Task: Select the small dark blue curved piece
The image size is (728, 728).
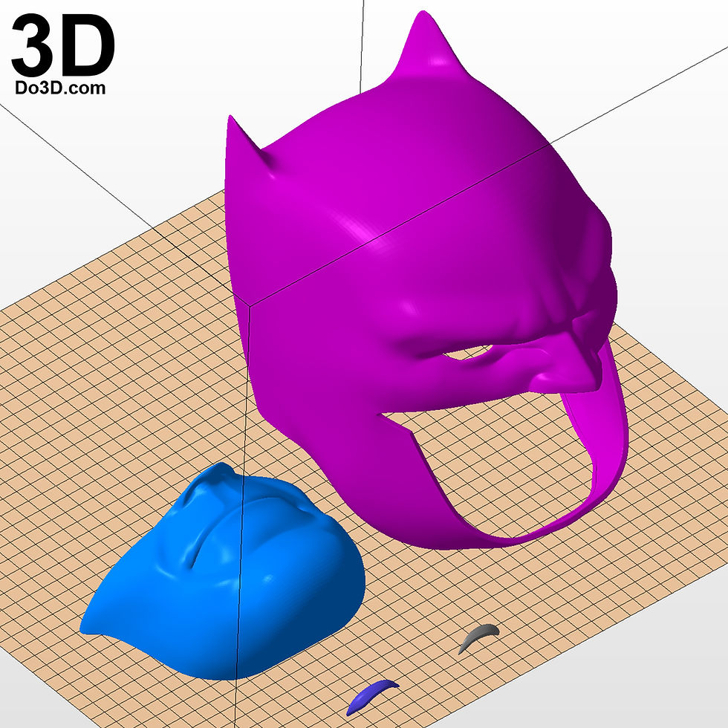Action: [x=372, y=696]
